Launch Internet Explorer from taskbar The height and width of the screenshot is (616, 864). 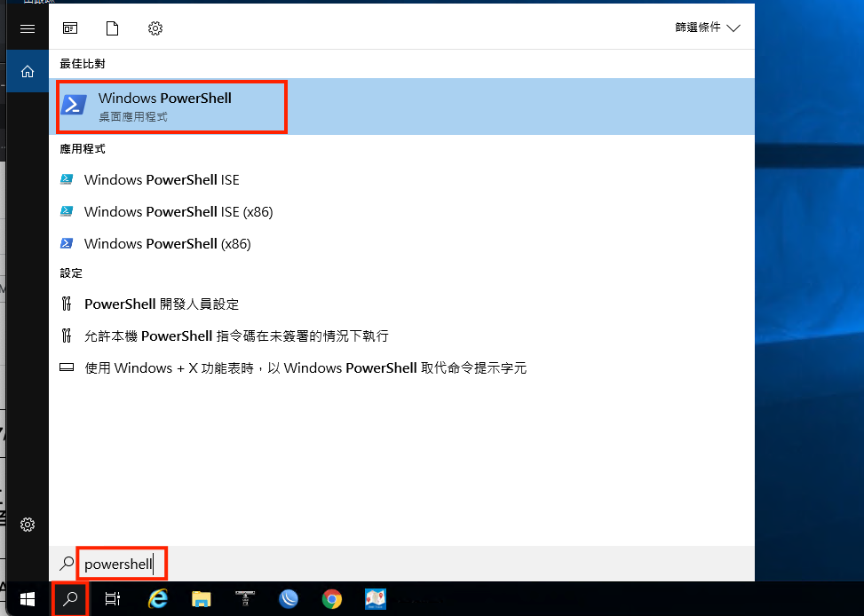click(x=158, y=599)
